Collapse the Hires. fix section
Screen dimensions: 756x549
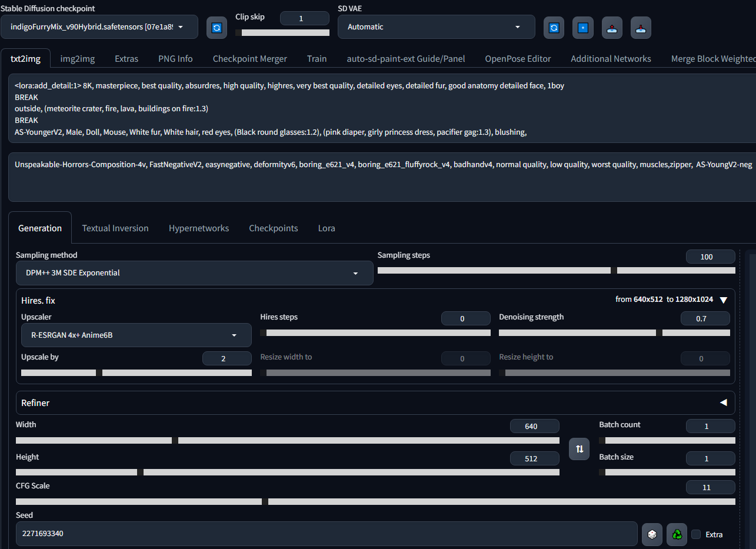point(724,300)
